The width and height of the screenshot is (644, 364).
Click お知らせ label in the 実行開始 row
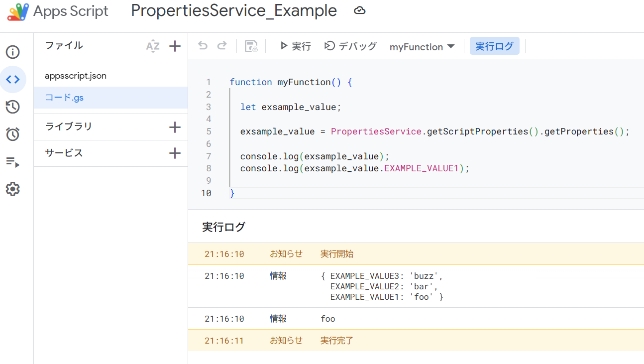[286, 254]
